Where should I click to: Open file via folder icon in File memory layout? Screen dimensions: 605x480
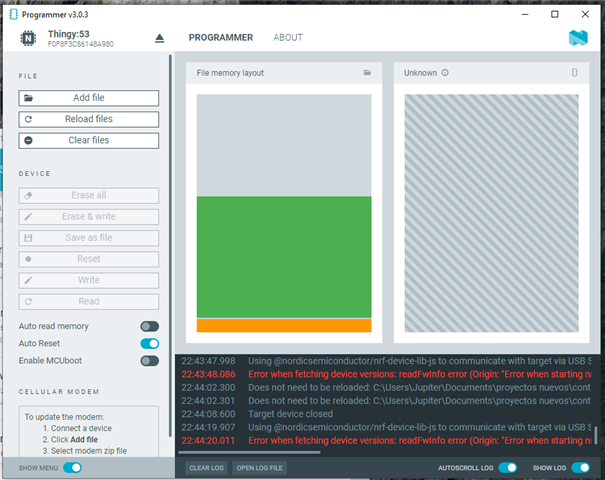[367, 73]
